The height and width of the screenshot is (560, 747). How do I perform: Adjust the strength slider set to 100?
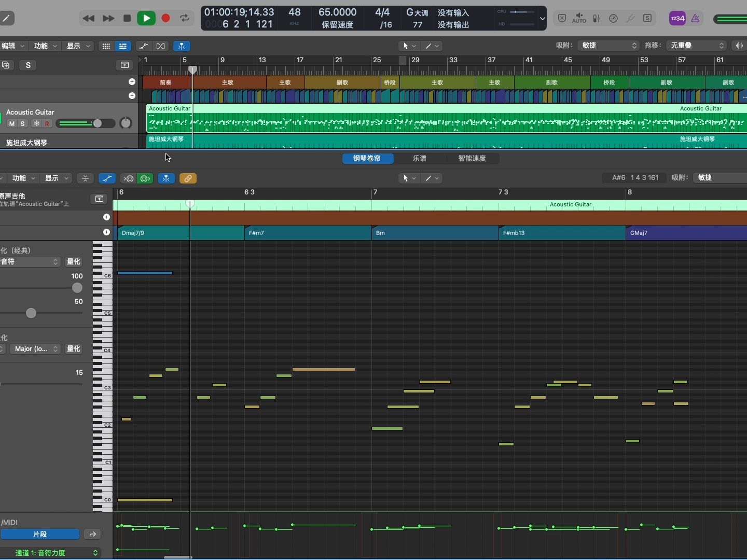pyautogui.click(x=77, y=288)
